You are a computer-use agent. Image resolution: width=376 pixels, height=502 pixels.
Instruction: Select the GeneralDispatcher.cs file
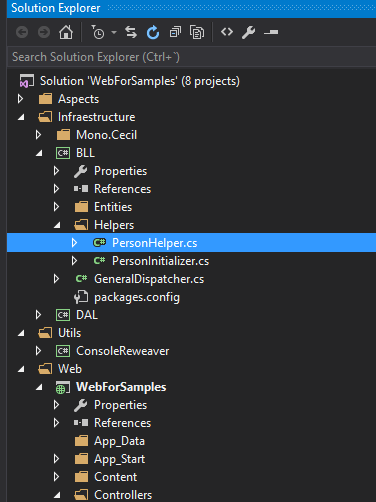(x=149, y=279)
